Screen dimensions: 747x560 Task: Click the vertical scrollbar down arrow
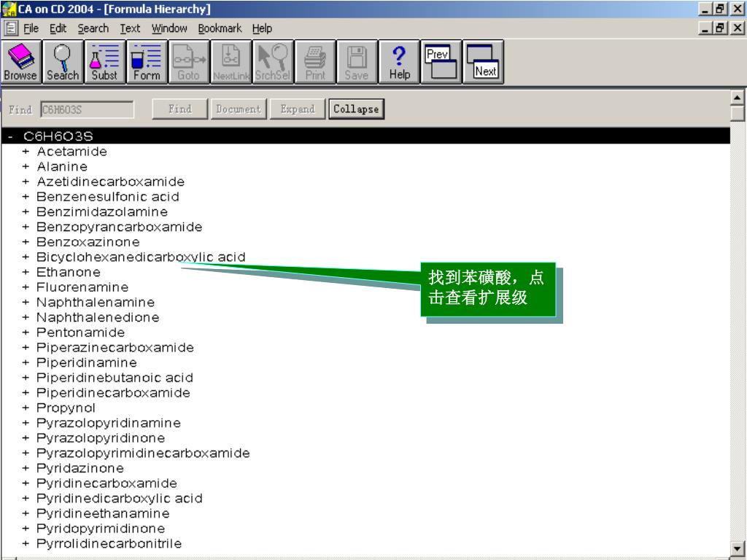click(738, 548)
